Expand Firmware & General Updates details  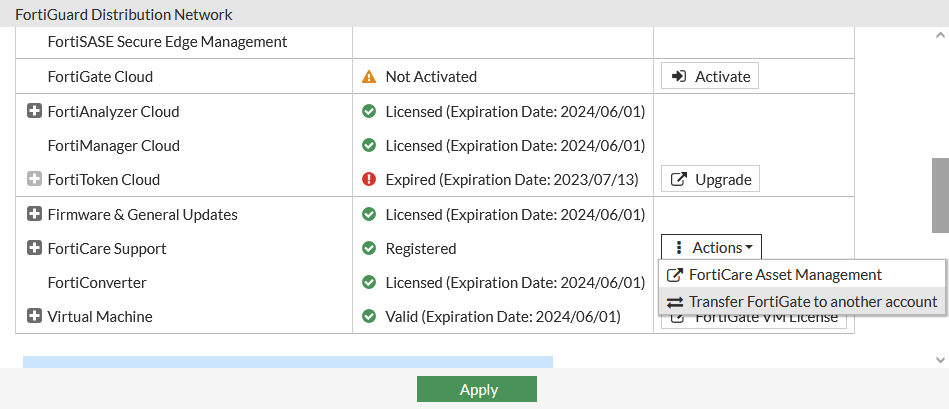point(34,215)
